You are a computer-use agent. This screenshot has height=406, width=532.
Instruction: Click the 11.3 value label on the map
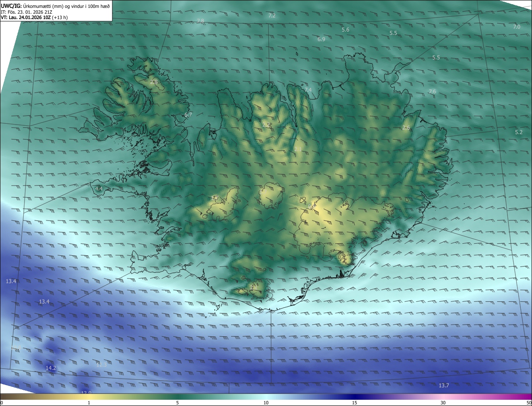point(101,364)
